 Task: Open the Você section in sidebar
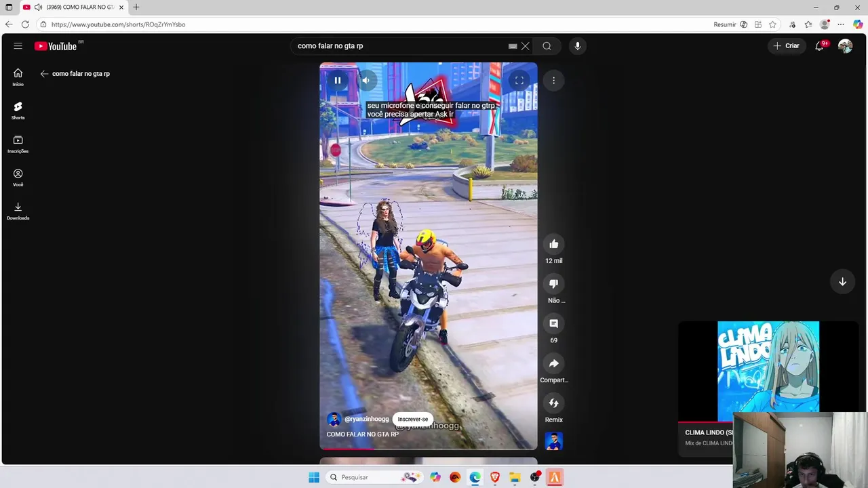click(18, 178)
